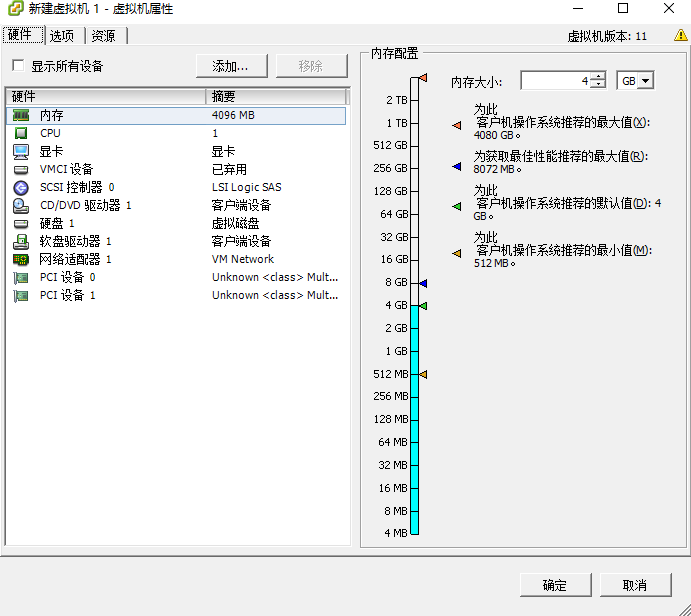Viewport: 691px width, 616px height.
Task: Click the 虚拟机版本: 11 text
Action: coord(607,36)
